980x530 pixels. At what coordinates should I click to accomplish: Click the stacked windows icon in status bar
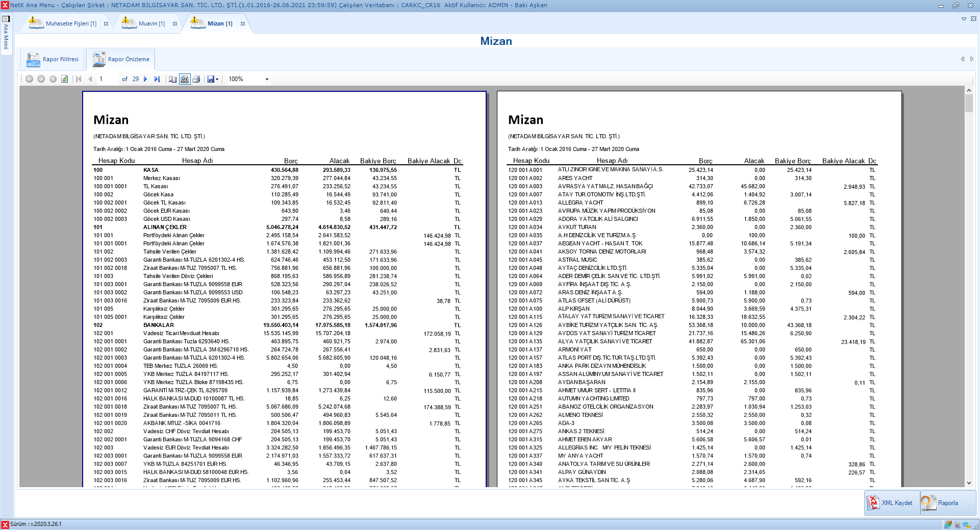(x=947, y=524)
